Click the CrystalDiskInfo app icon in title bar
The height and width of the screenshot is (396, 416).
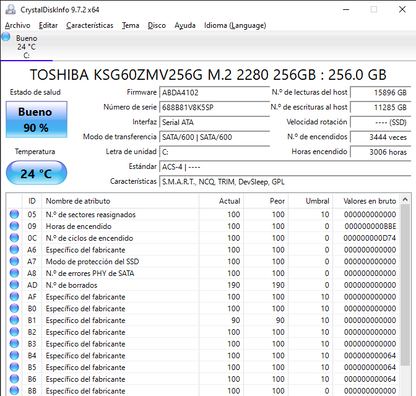click(x=10, y=9)
